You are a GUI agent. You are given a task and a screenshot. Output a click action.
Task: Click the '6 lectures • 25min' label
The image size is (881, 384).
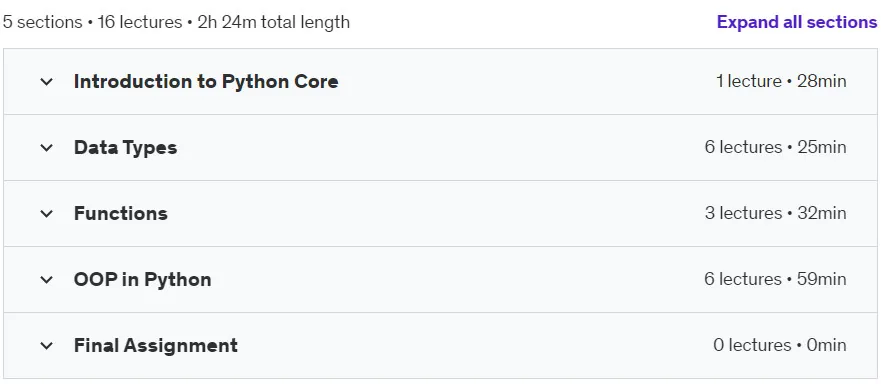tap(775, 147)
